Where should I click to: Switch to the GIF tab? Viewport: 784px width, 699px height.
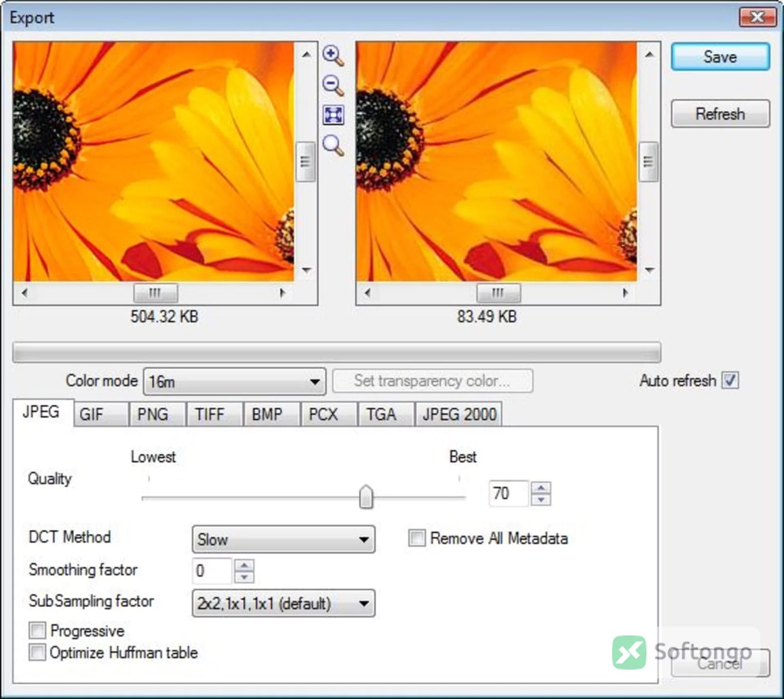click(x=101, y=414)
